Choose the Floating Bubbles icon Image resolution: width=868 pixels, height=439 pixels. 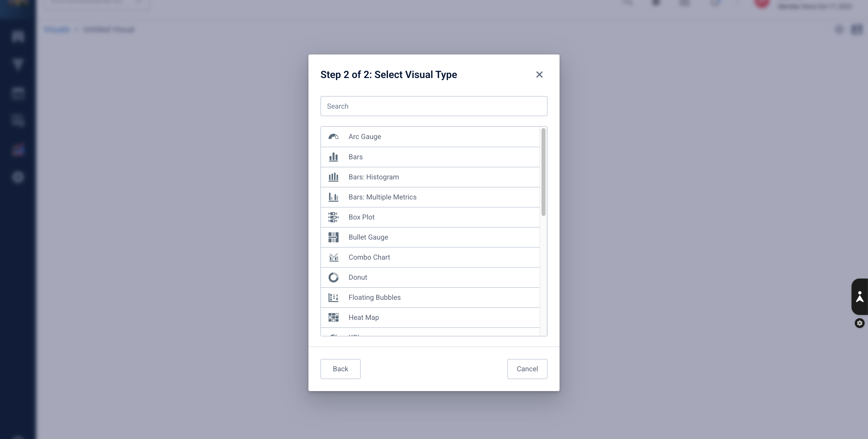point(333,298)
